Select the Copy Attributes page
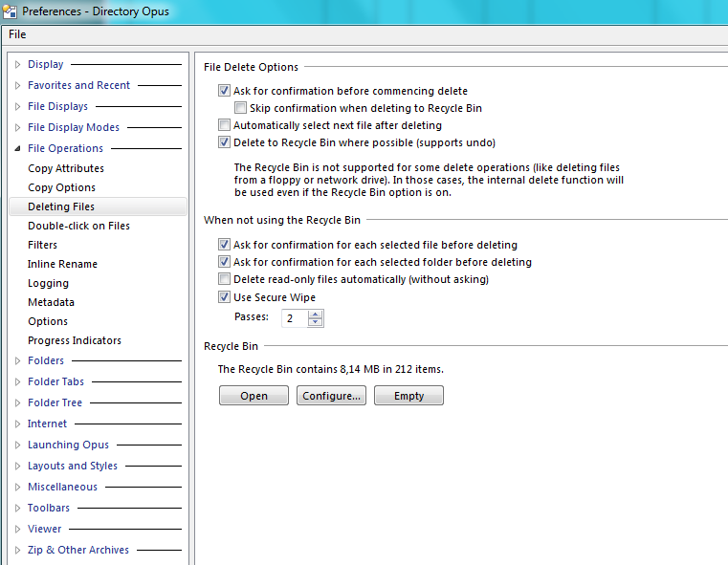This screenshot has width=728, height=565. click(66, 168)
